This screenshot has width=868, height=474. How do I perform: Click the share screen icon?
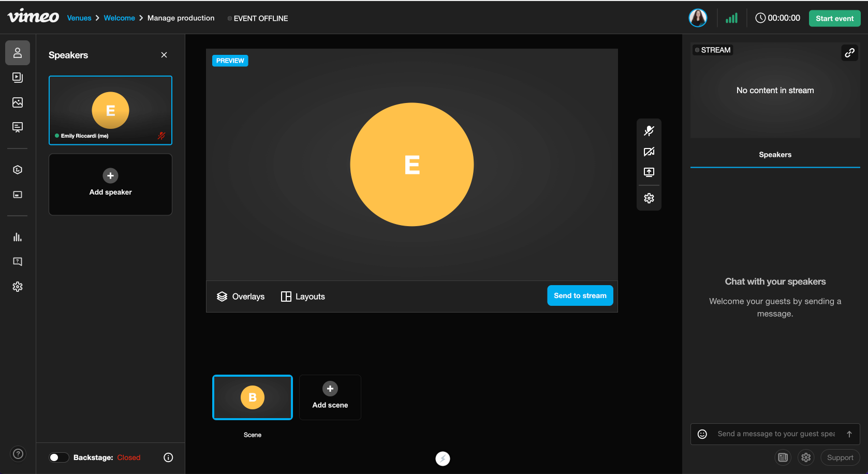649,172
